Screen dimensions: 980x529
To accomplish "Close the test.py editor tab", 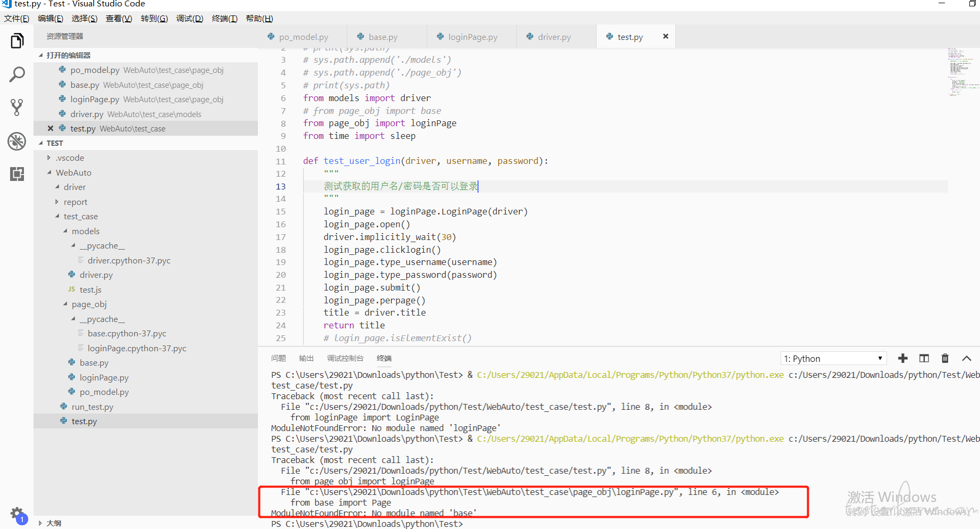I will tap(665, 36).
